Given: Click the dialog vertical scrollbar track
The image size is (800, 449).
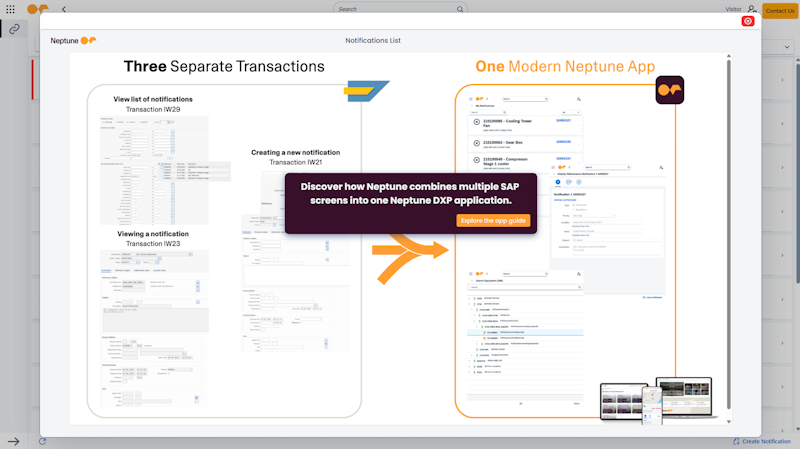Looking at the screenshot, I should point(729,235).
